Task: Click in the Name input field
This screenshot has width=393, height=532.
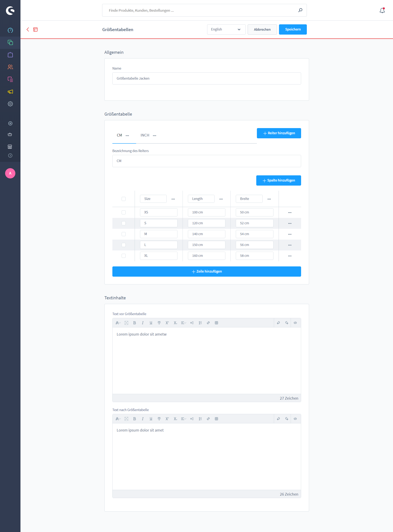Action: (x=207, y=78)
